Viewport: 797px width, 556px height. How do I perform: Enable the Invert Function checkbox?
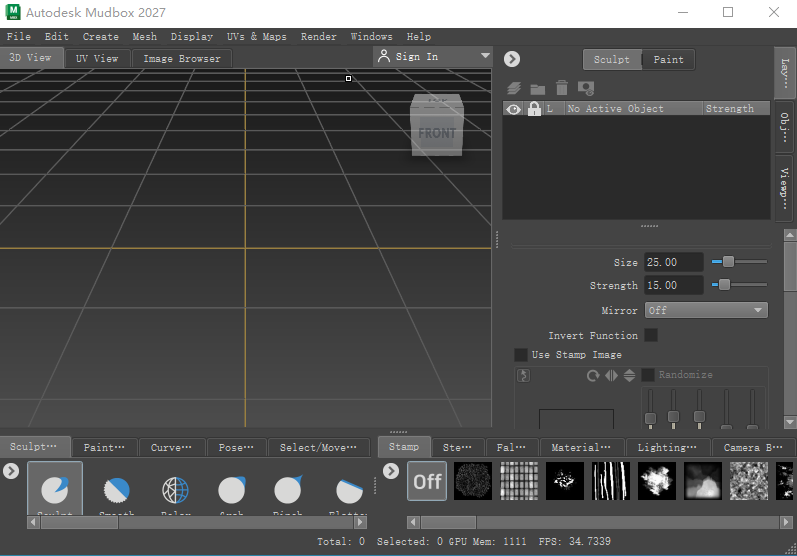pos(651,335)
